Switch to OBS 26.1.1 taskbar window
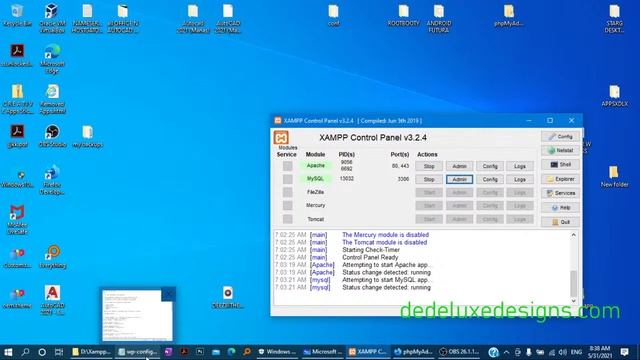Screen dimensions: 640x360 (x=459, y=352)
